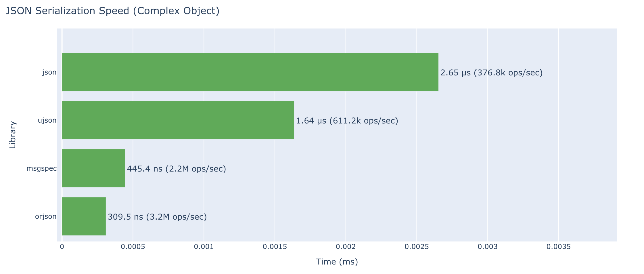Click the 'orjson' y-axis label
The height and width of the screenshot is (274, 644).
click(x=46, y=217)
